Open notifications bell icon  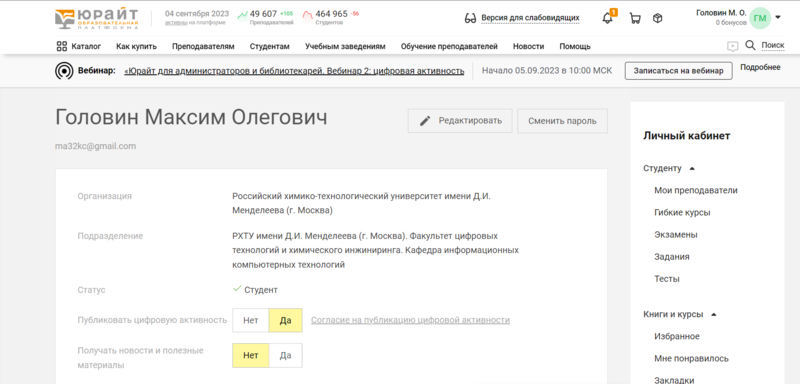pos(607,18)
